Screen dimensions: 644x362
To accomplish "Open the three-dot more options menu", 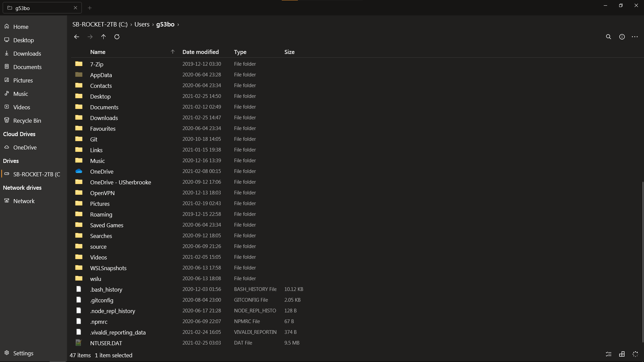I will point(635,37).
